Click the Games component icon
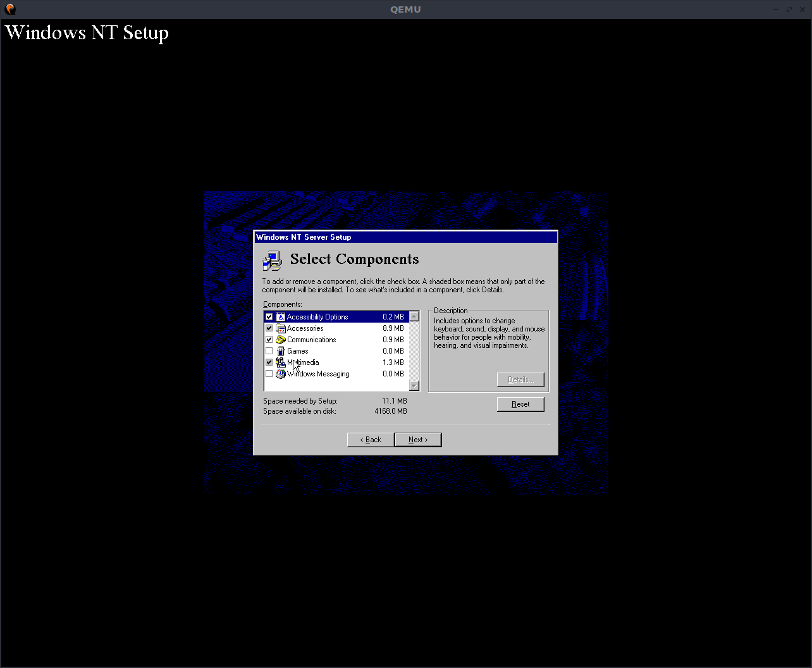This screenshot has height=668, width=812. tap(281, 351)
